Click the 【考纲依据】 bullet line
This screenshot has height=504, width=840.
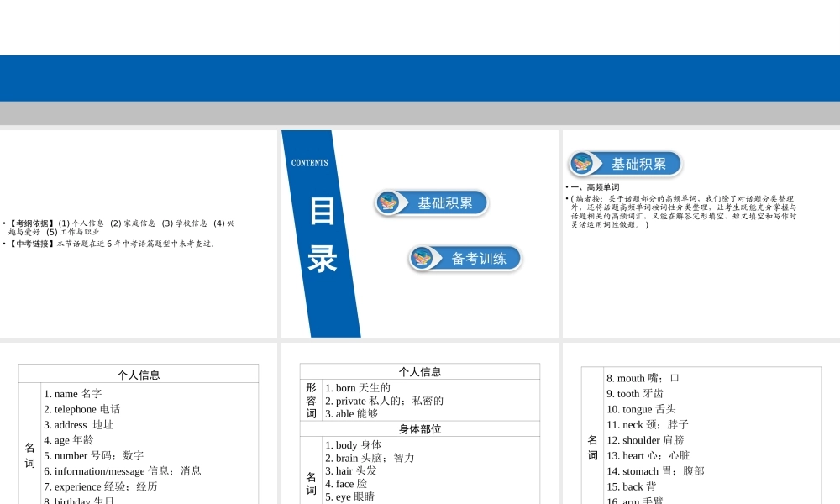[121, 227]
